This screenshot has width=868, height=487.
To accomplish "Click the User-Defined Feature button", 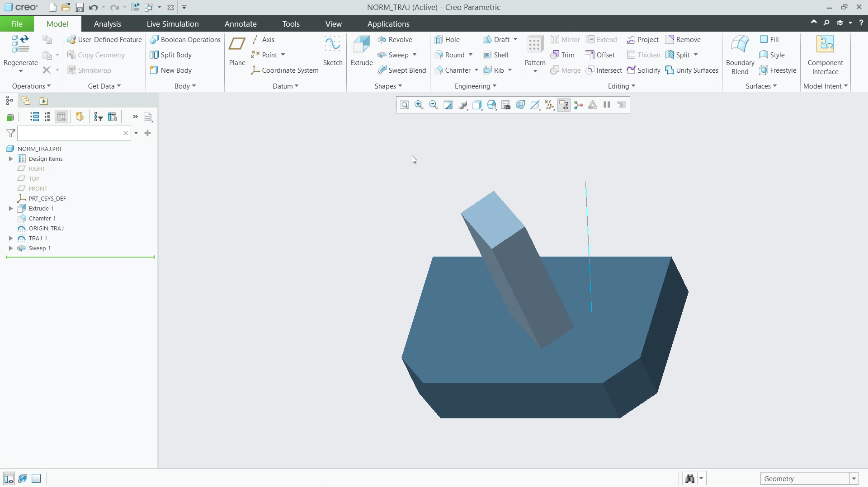I will tap(104, 40).
